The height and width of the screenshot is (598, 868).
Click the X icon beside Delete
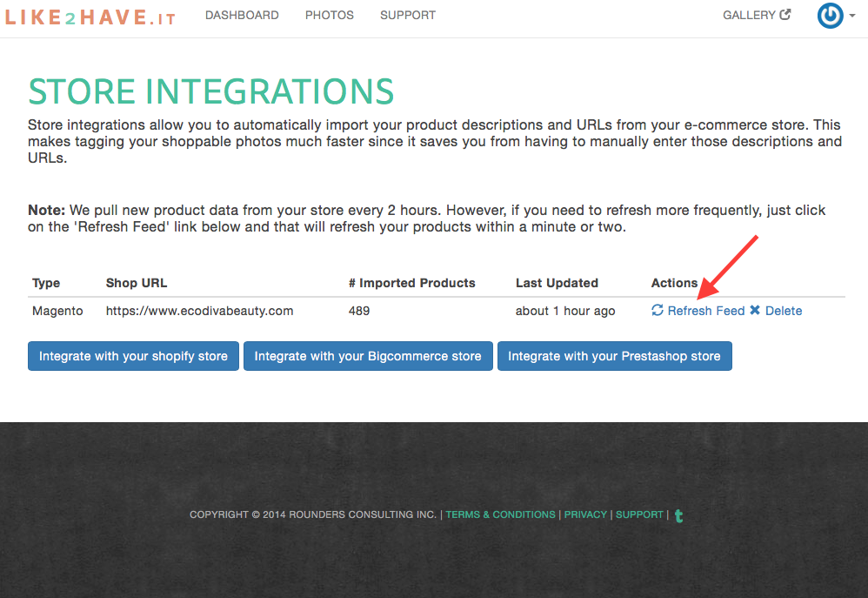point(755,311)
